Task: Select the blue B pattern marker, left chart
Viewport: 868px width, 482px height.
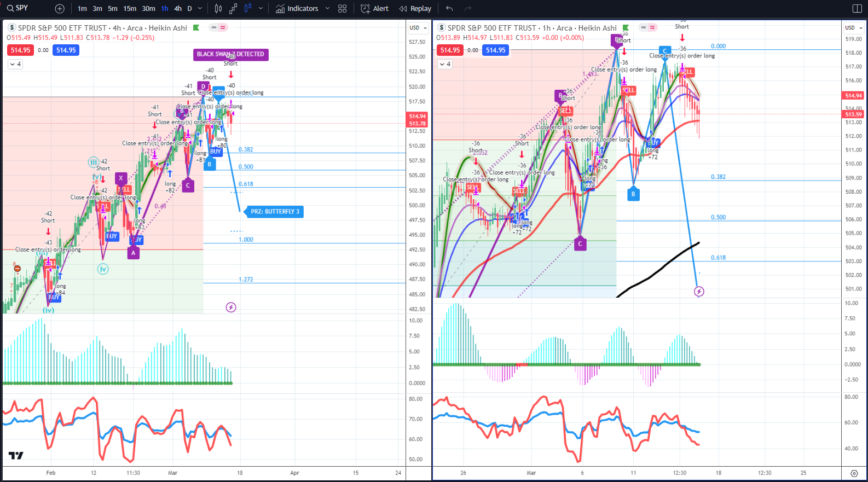Action: click(x=210, y=164)
